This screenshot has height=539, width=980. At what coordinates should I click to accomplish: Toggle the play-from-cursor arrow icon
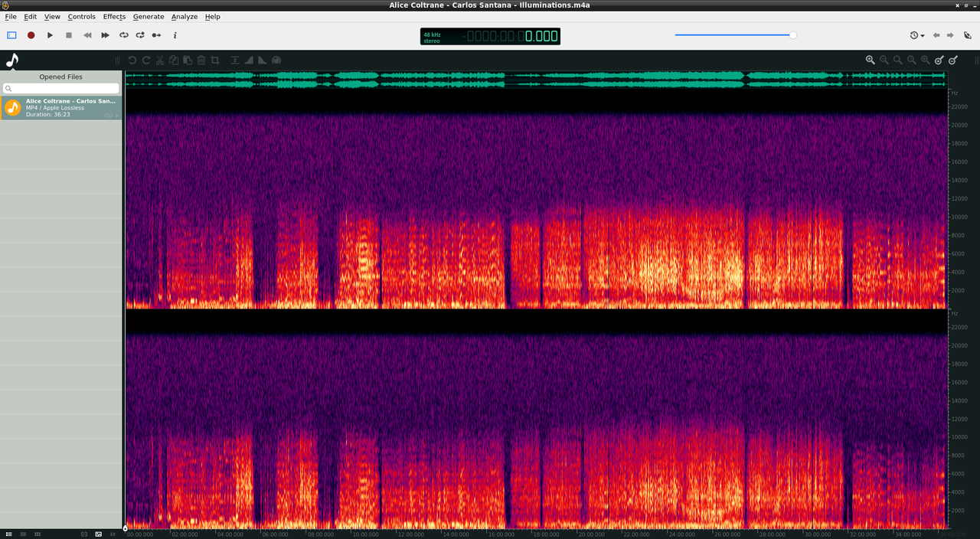(x=156, y=35)
